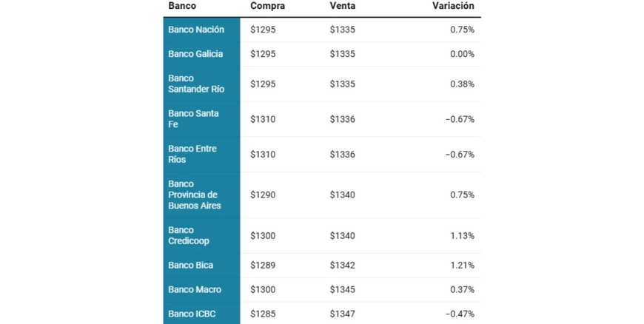This screenshot has height=324, width=644.
Task: Click the Venta column header
Action: click(343, 6)
